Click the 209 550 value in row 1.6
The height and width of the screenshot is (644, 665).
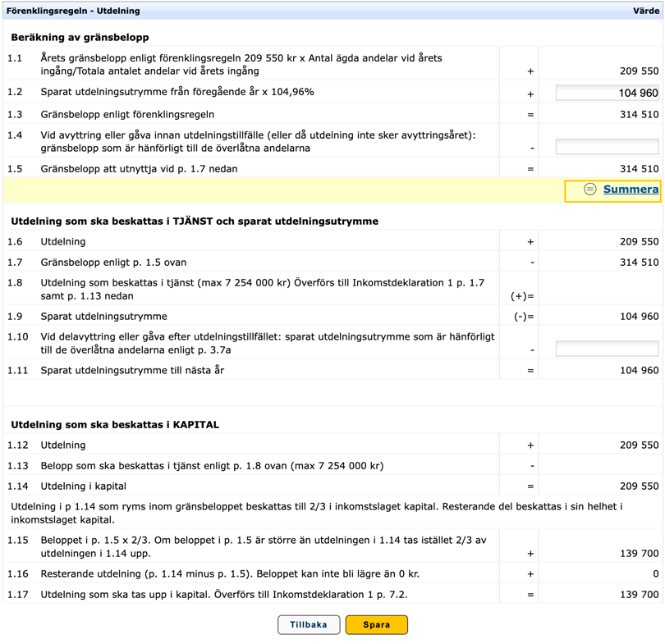[x=639, y=241]
